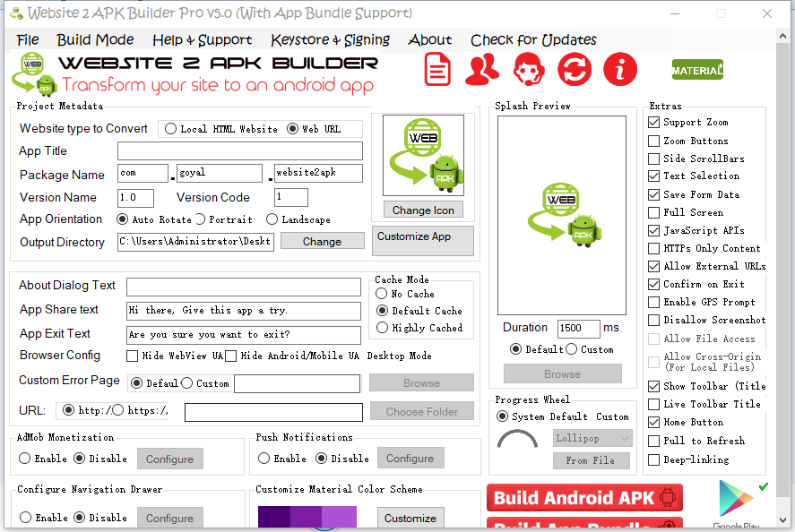Click the dark purple color swatch
Viewport: 795px width, 532px height.
click(273, 518)
